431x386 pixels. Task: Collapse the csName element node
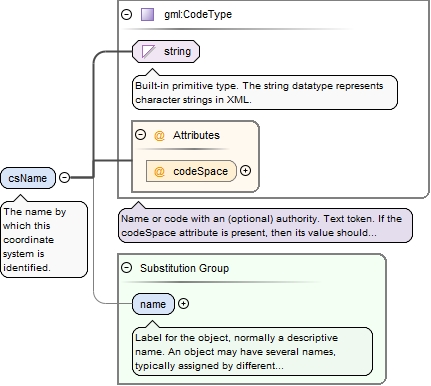click(65, 177)
